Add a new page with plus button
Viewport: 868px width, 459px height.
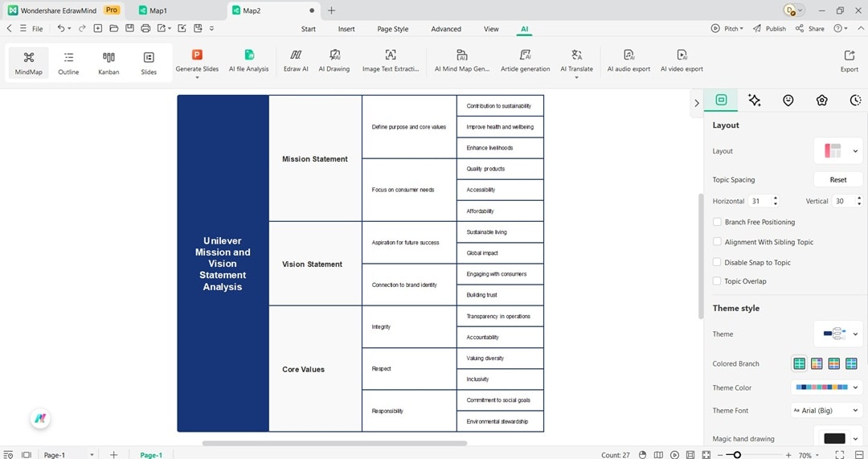[x=113, y=454]
